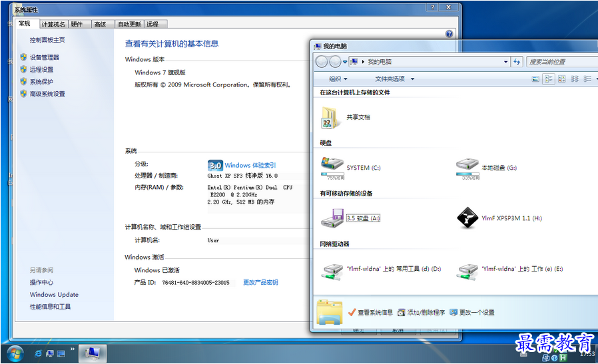Viewport: 598px width, 364px height.
Task: Switch to the 自动更新 tab
Action: coord(129,25)
